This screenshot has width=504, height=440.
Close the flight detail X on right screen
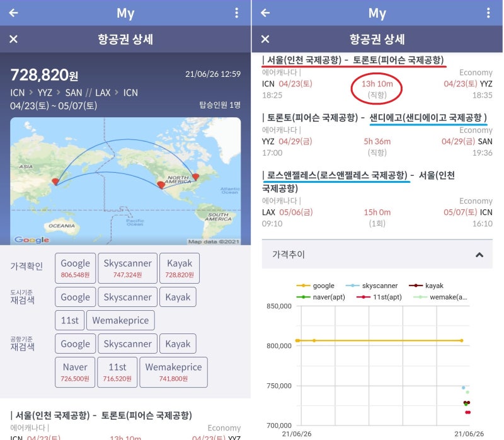(265, 38)
